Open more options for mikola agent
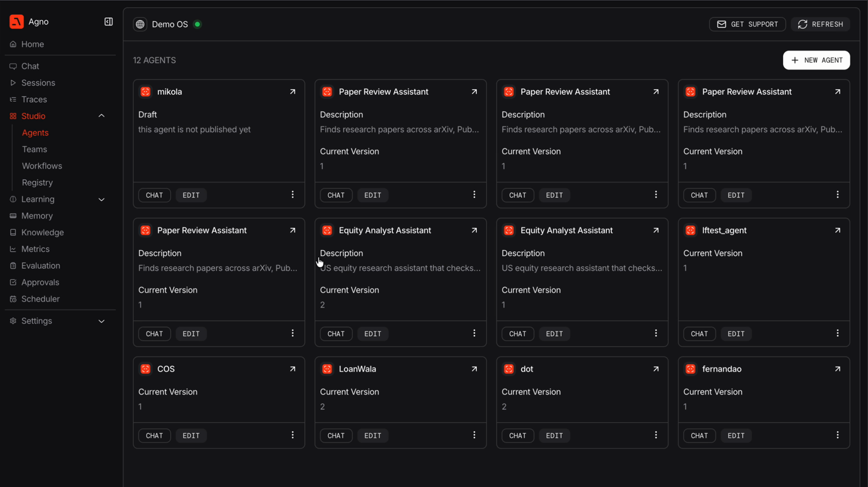Screen dimensions: 868x487 tap(293, 195)
